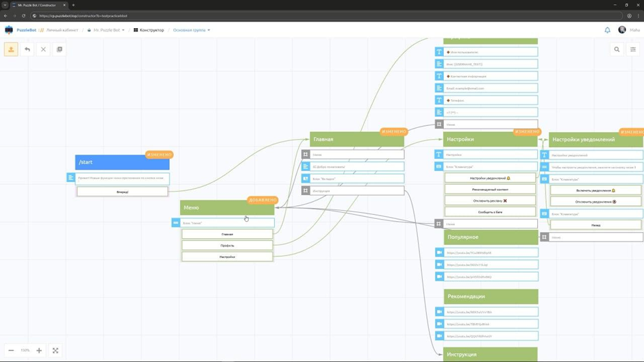The image size is (644, 362).
Task: Open the user profile menu at top right
Action: click(x=629, y=30)
